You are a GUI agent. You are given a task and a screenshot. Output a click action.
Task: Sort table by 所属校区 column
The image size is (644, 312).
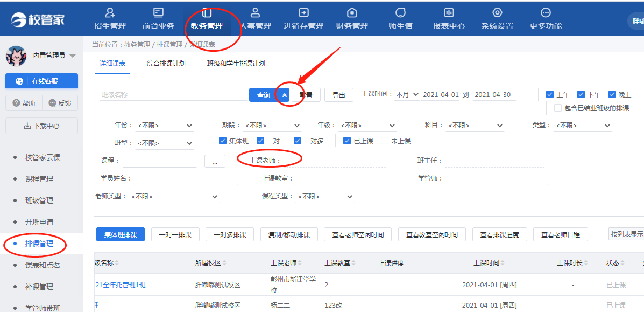[224, 264]
